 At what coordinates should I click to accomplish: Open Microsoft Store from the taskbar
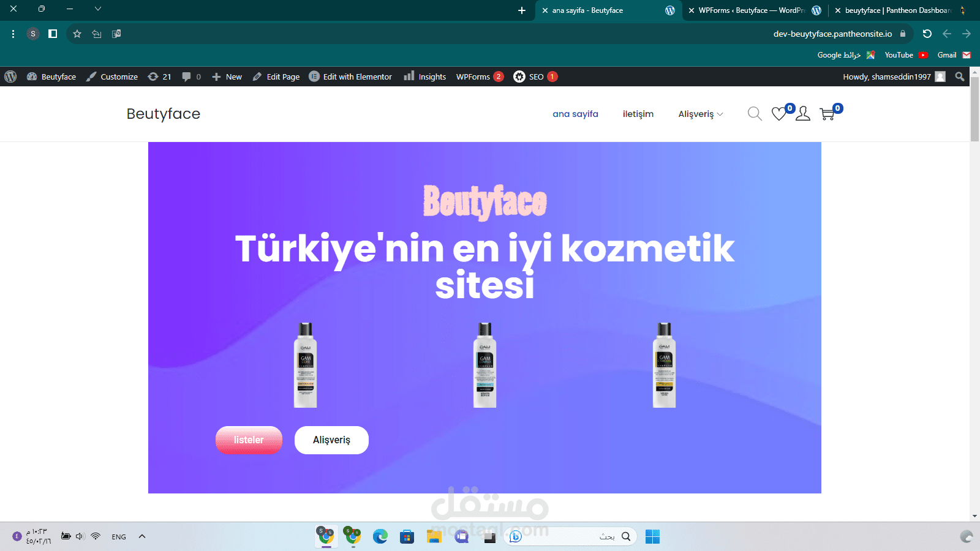pyautogui.click(x=407, y=537)
